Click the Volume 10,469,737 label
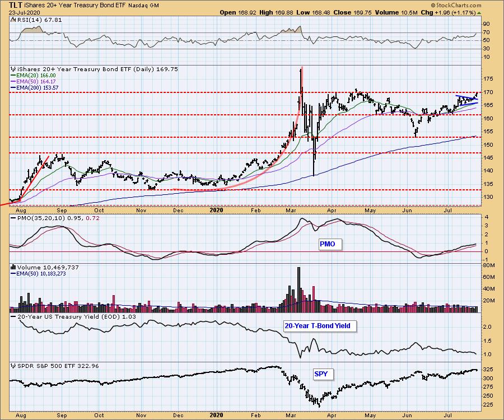The height and width of the screenshot is (420, 504). click(x=48, y=267)
